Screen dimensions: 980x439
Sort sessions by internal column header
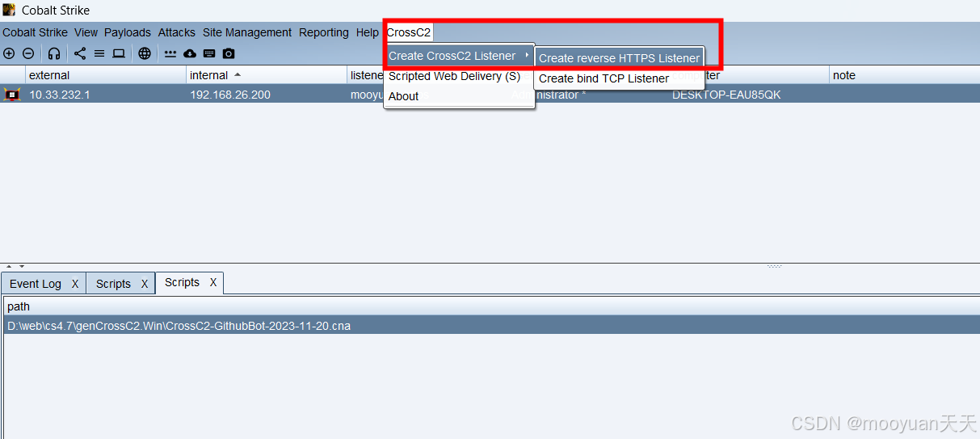point(267,75)
